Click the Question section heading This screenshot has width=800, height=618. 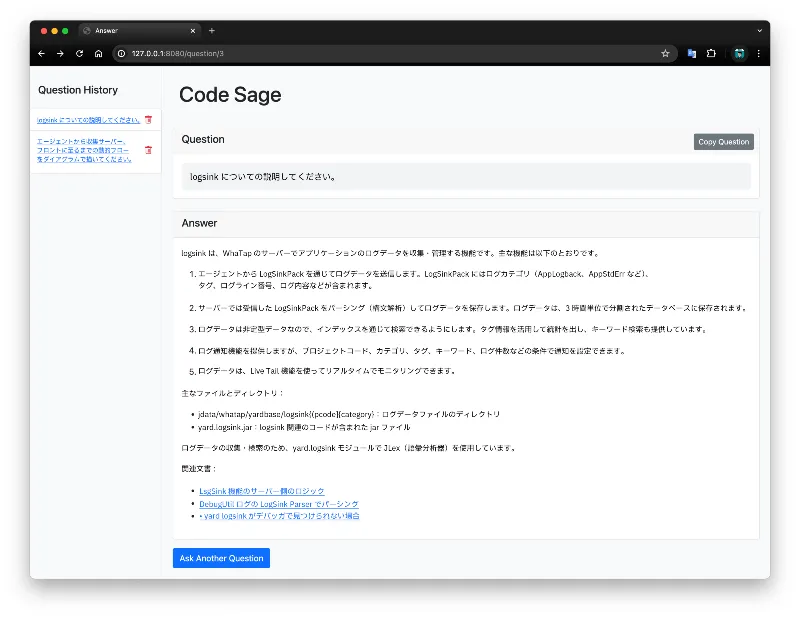[203, 139]
